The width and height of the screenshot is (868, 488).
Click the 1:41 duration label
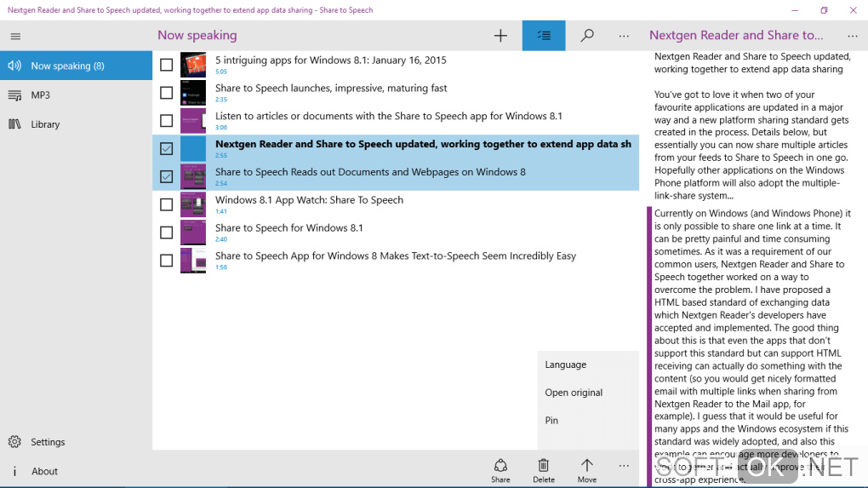click(221, 211)
